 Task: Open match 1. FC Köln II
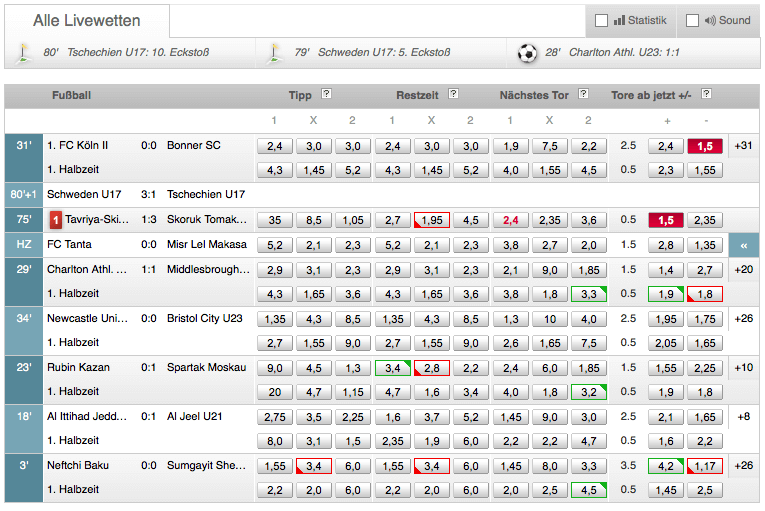pyautogui.click(x=78, y=145)
